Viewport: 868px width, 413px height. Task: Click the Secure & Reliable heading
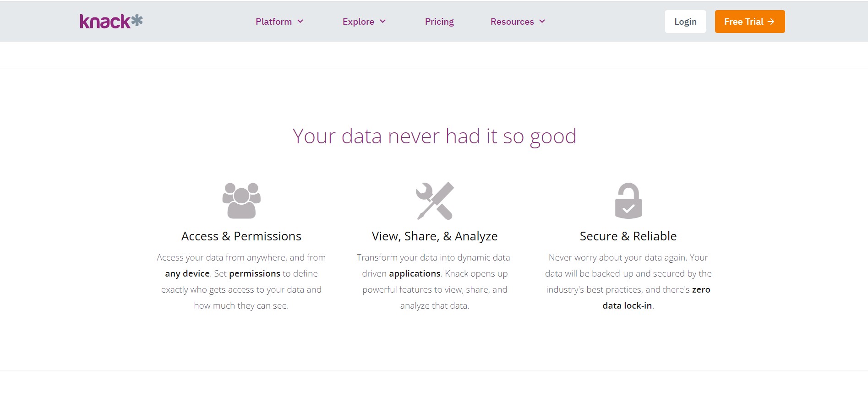point(628,236)
